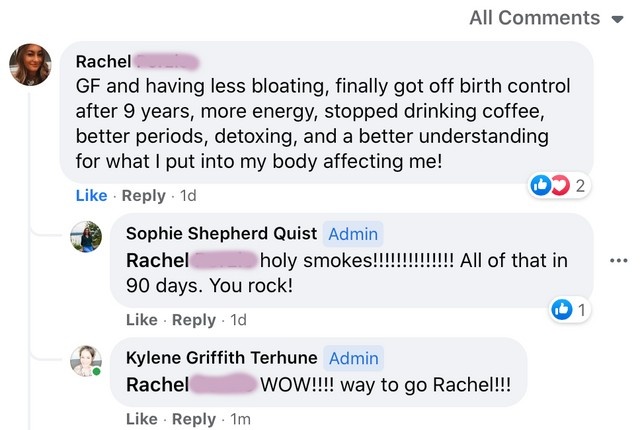Click the heart reaction icon on Rachel's comment
Screen dimensions: 640x430
point(558,185)
